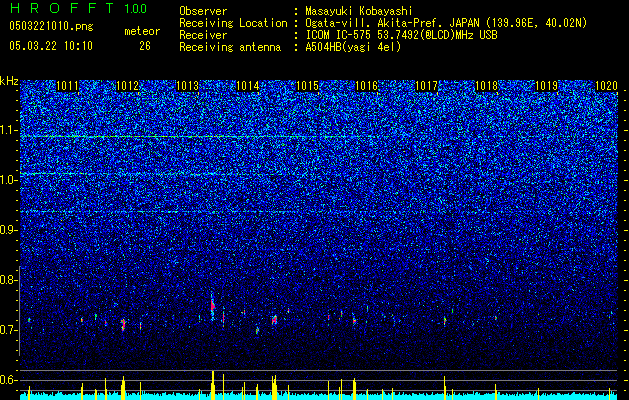Click the 1019 time marker

point(546,86)
